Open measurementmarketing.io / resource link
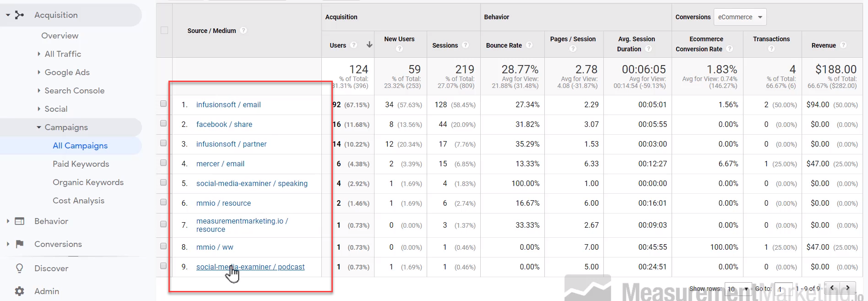The height and width of the screenshot is (301, 868). coord(242,225)
